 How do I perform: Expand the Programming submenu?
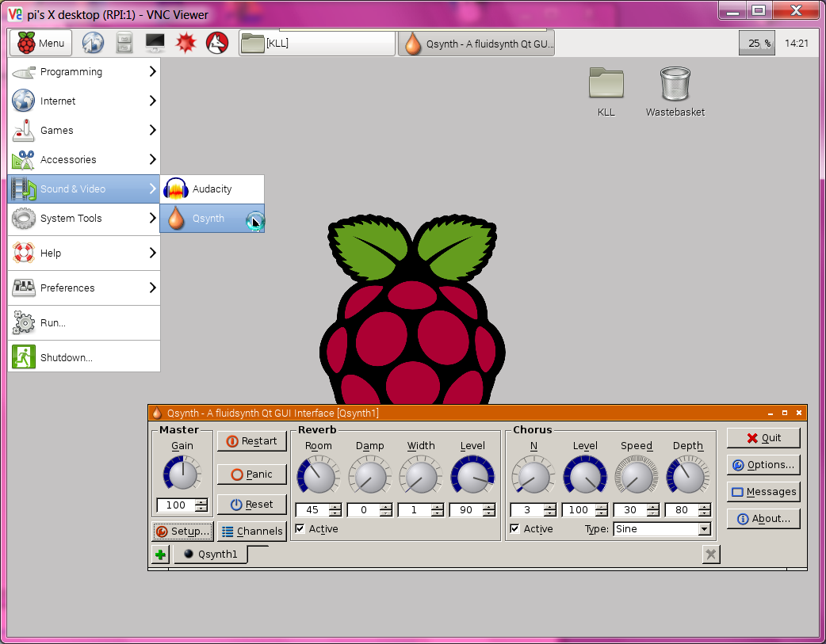(x=84, y=72)
